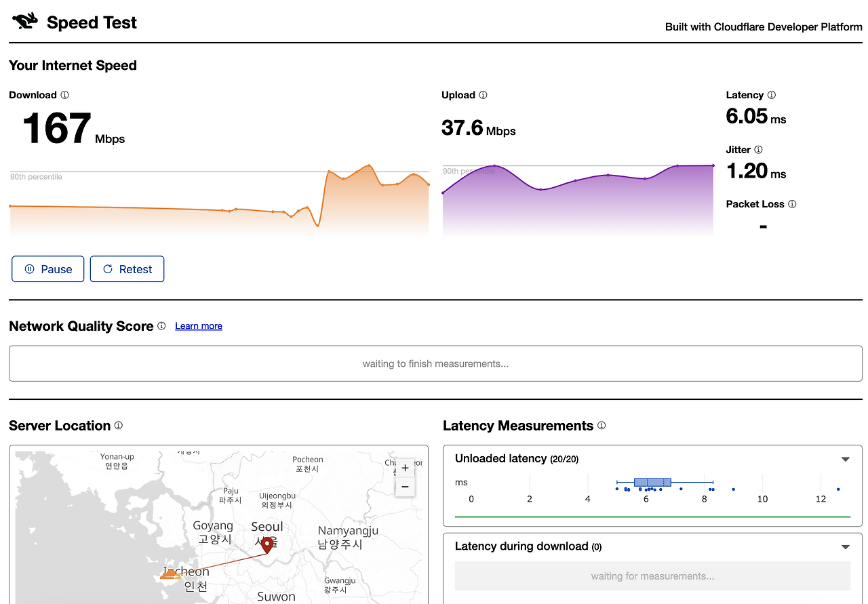The height and width of the screenshot is (604, 868).
Task: Retest the internet speed
Action: (127, 269)
